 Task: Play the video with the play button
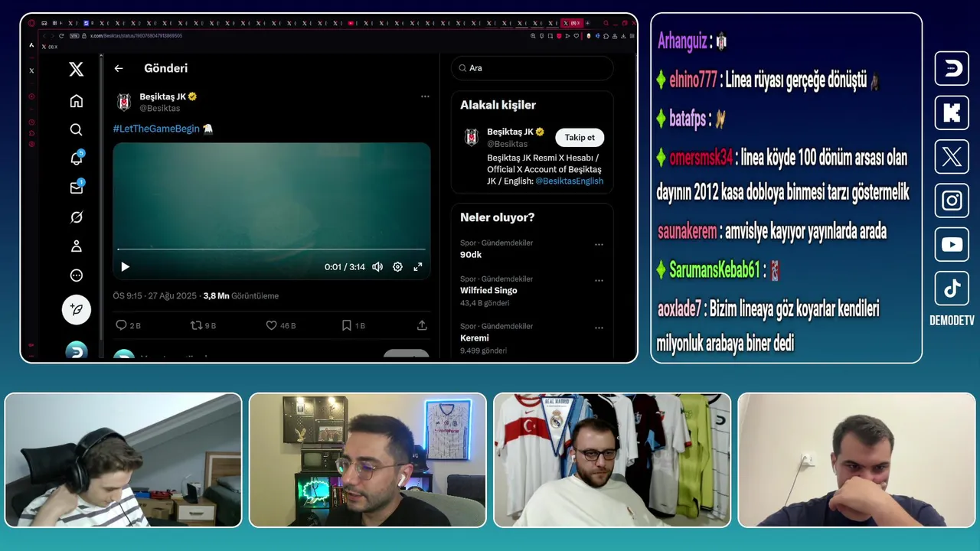126,267
